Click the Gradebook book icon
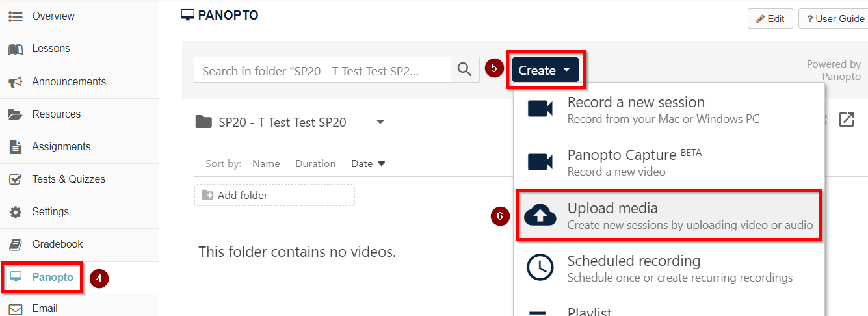Image resolution: width=868 pixels, height=316 pixels. pyautogui.click(x=16, y=244)
